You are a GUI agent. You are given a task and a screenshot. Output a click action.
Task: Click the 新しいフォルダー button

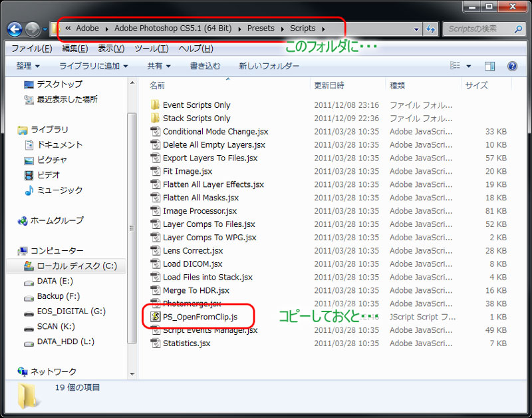coord(269,66)
